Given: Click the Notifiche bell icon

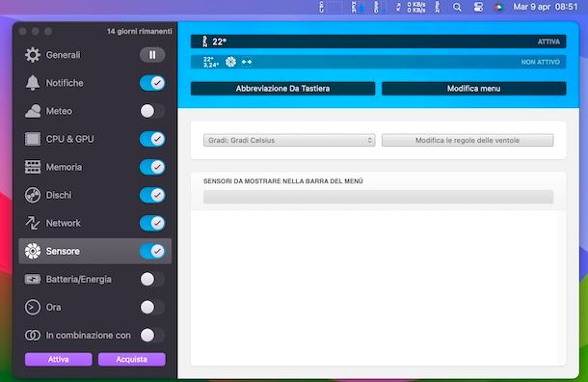Looking at the screenshot, I should (x=33, y=83).
